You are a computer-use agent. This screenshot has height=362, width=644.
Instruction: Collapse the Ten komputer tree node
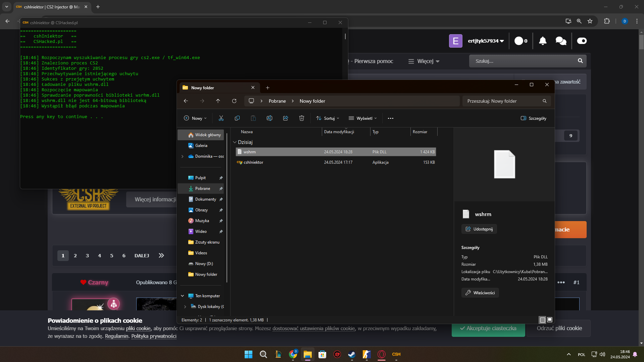183,296
